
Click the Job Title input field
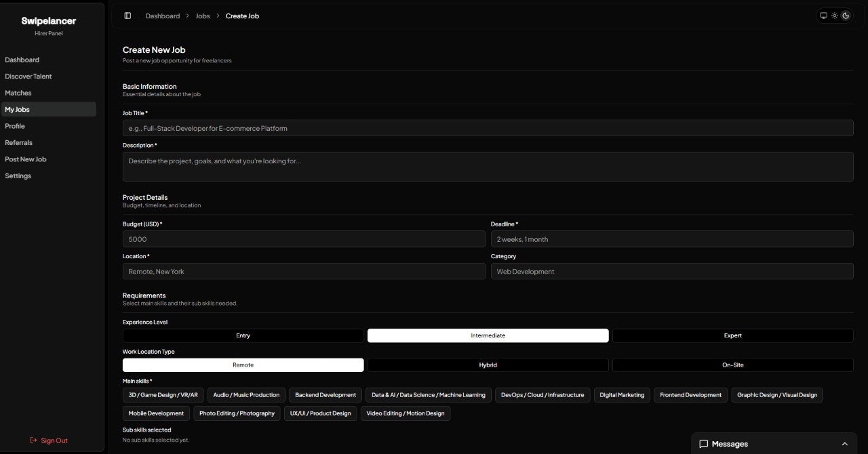488,127
